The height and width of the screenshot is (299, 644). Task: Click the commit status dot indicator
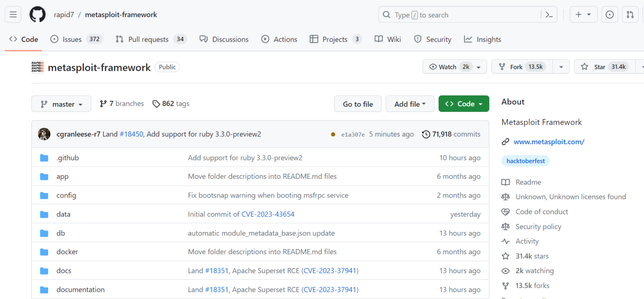333,134
